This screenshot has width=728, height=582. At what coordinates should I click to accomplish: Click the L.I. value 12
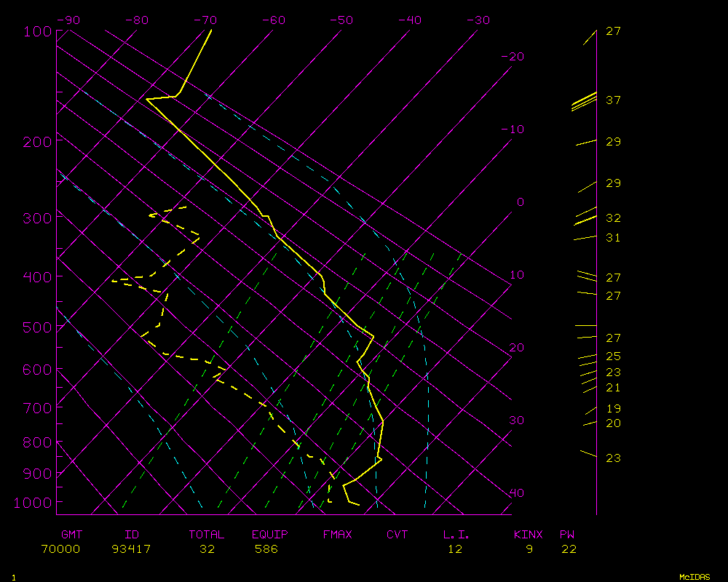455,549
